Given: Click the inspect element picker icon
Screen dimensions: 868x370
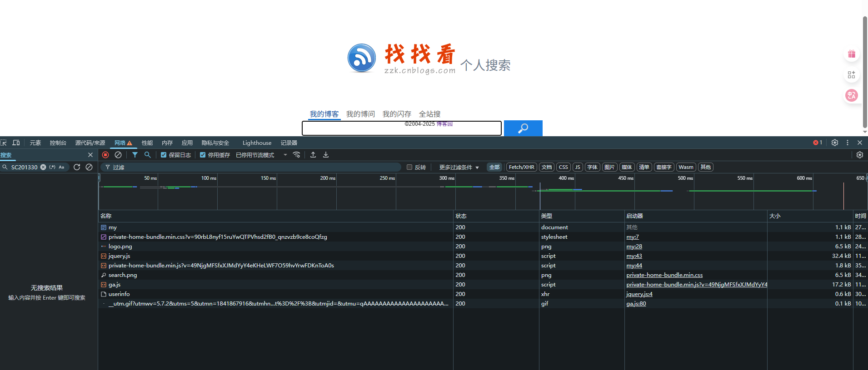Looking at the screenshot, I should [3, 143].
